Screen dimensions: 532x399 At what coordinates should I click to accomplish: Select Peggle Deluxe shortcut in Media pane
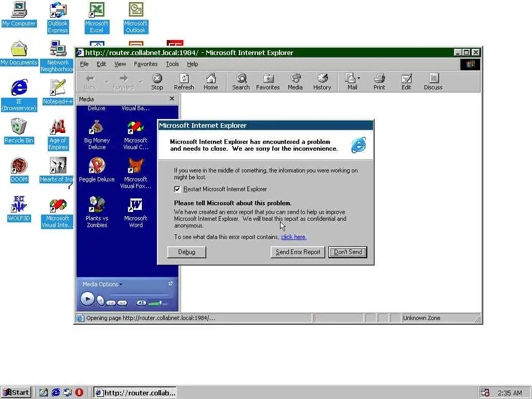[x=97, y=170]
